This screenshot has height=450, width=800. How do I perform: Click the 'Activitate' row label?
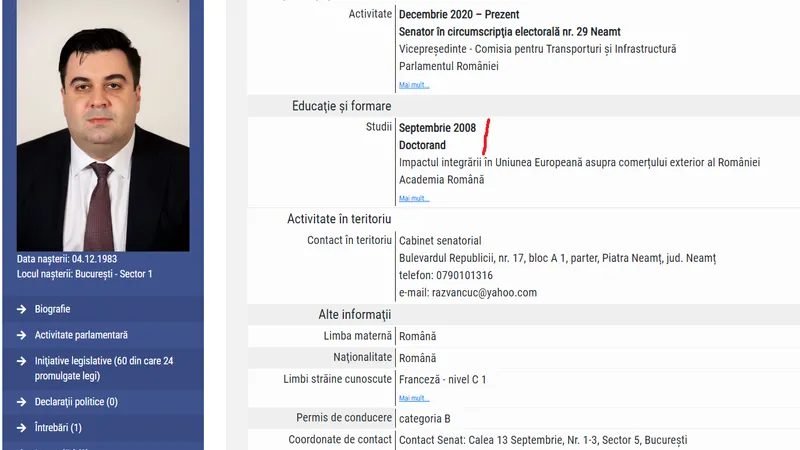pyautogui.click(x=370, y=14)
